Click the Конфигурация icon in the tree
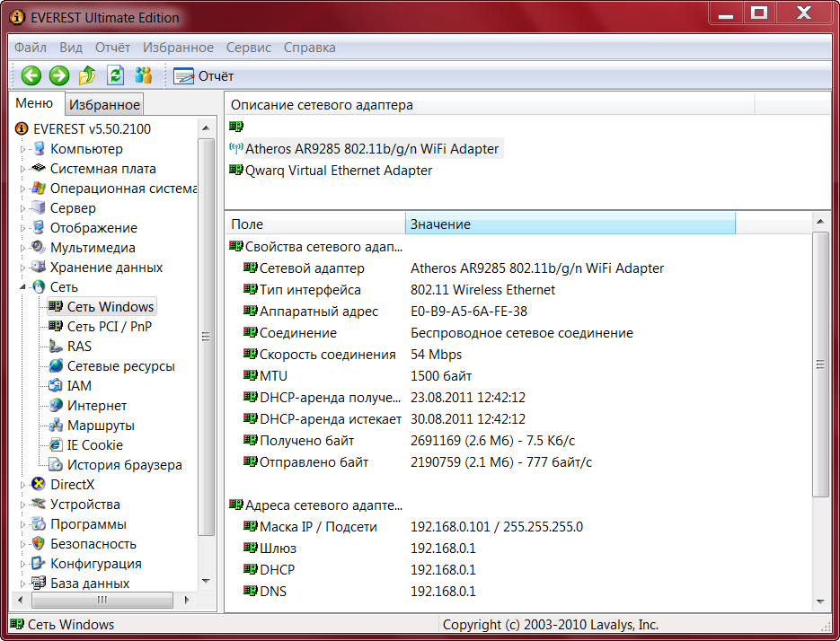 coord(39,564)
